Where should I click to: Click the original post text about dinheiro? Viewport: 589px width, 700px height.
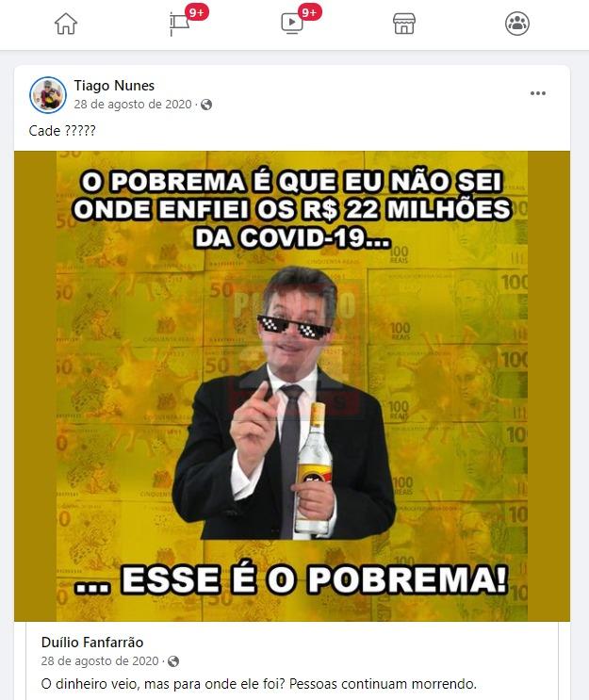259,683
